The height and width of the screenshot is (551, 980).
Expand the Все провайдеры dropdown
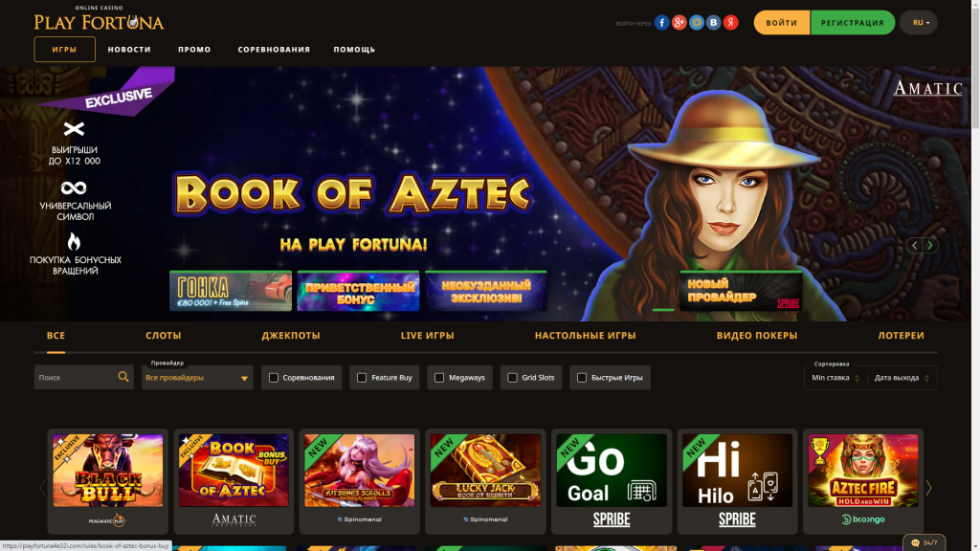pyautogui.click(x=197, y=377)
